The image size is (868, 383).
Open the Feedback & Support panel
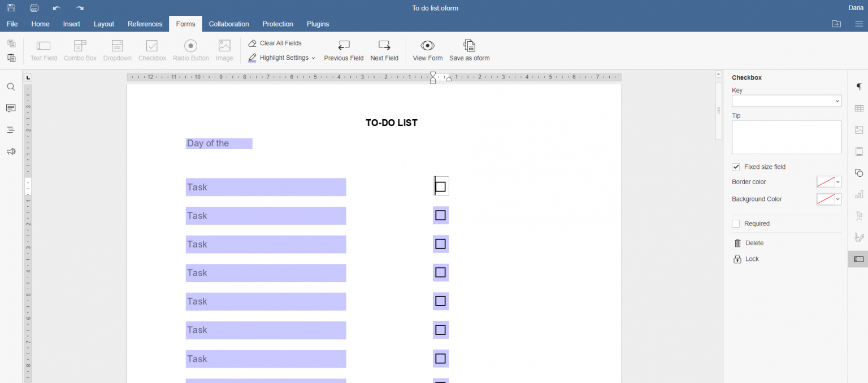(11, 151)
